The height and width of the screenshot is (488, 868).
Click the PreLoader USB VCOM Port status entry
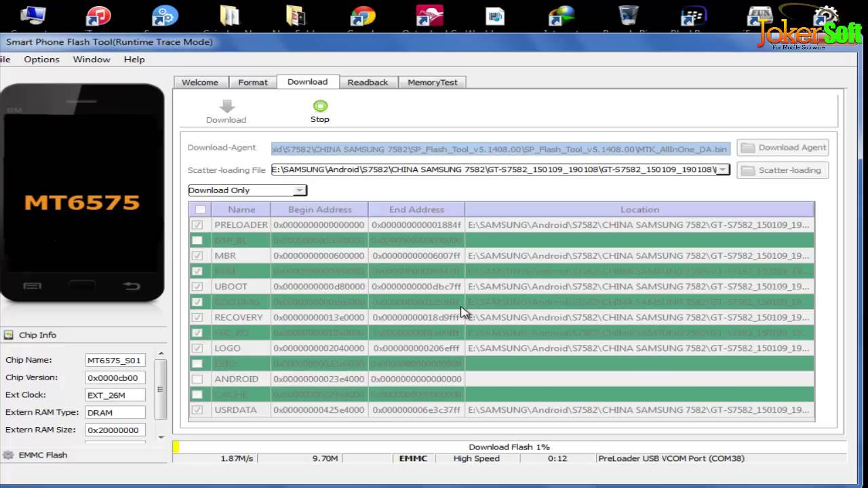(671, 459)
